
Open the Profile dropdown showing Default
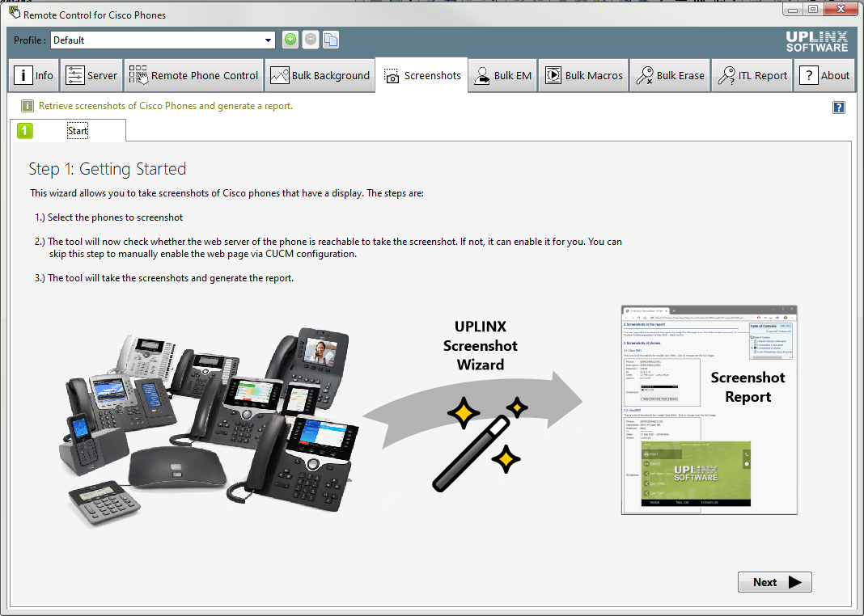[x=163, y=40]
